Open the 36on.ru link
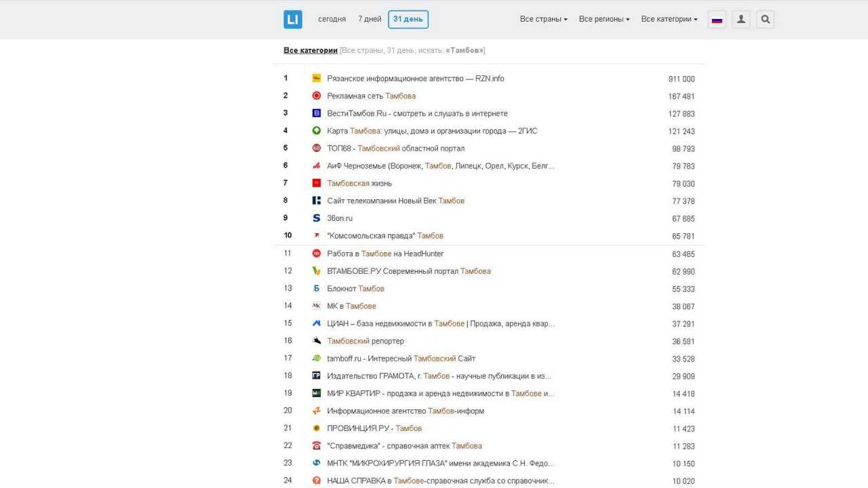 (340, 218)
